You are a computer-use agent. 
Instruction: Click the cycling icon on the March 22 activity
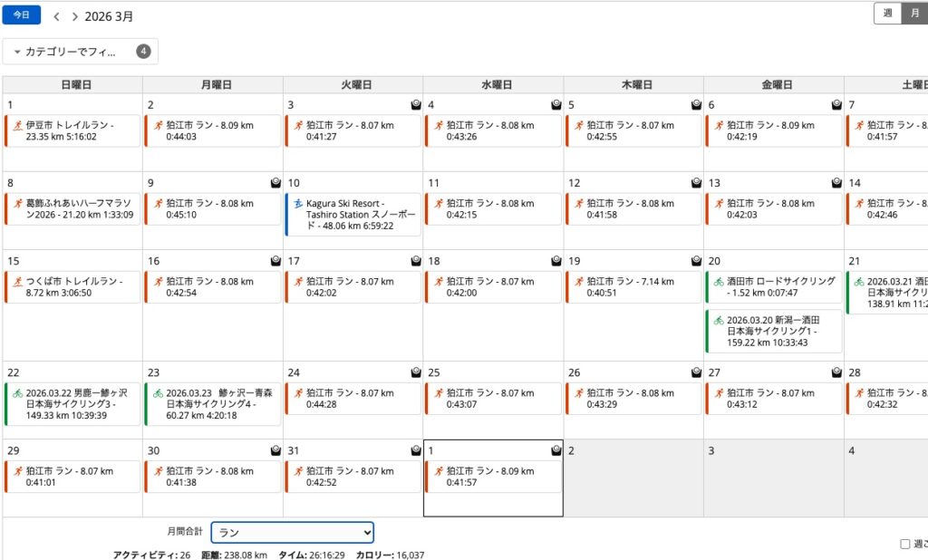[18, 394]
